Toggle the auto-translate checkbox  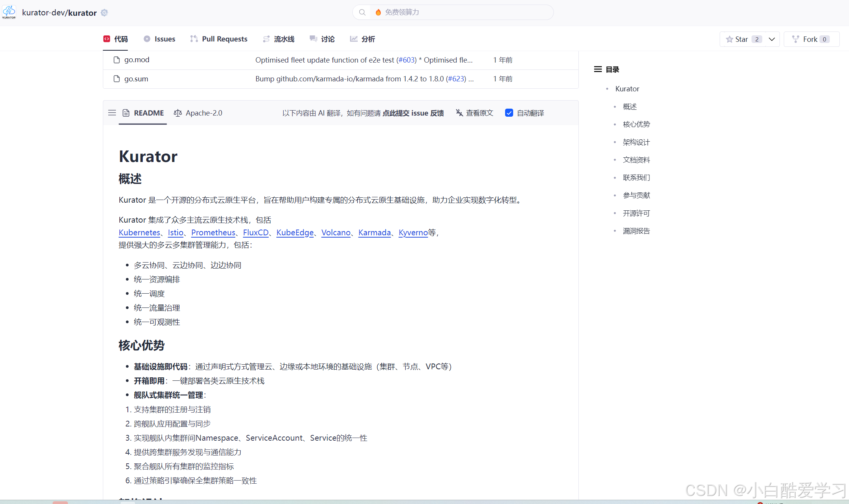coord(509,113)
